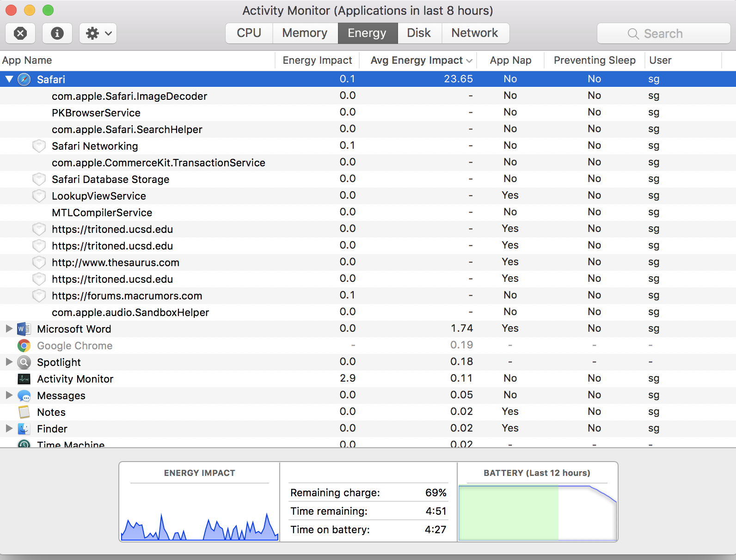Click Microsoft Word's 1.74 average energy value
Image resolution: width=736 pixels, height=560 pixels.
point(462,329)
